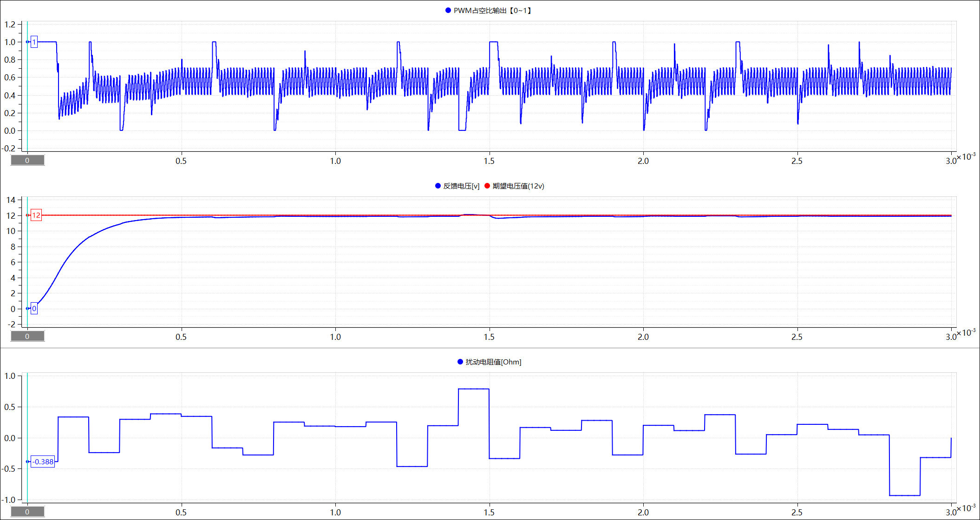
Task: Click "1.5" x-axis tick label in voltage plot
Action: (489, 337)
